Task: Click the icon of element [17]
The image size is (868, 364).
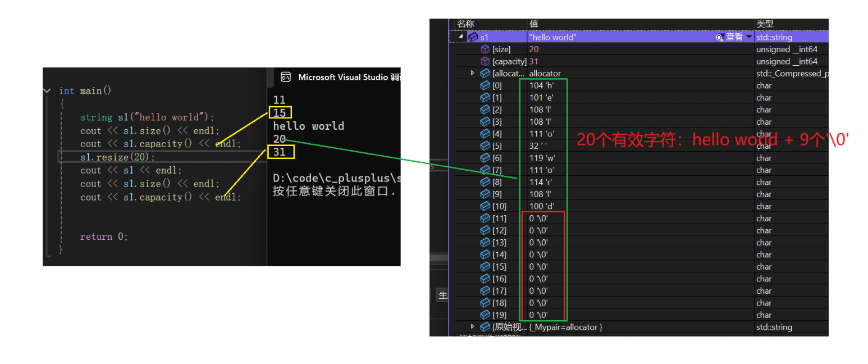Action: (485, 291)
